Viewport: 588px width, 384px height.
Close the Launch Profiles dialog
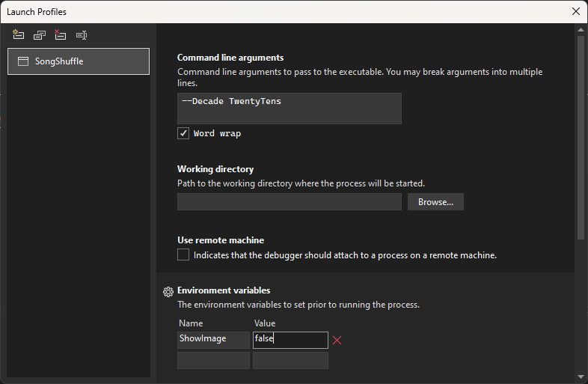(576, 11)
